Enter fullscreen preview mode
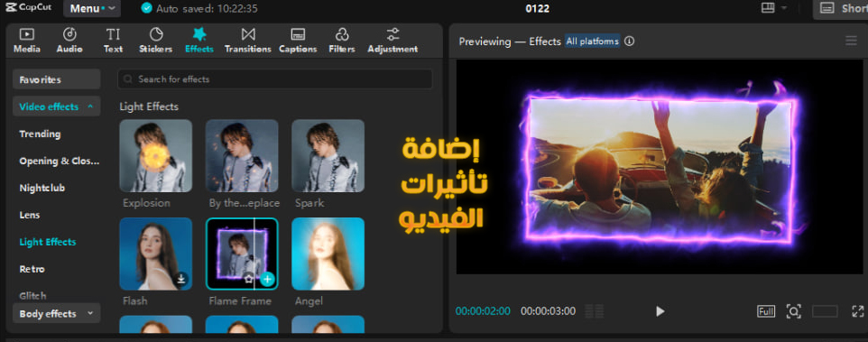 click(857, 311)
